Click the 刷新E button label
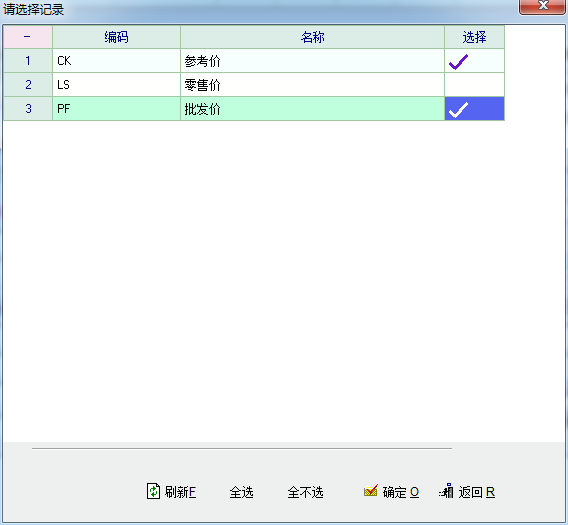The width and height of the screenshot is (568, 525). [180, 492]
